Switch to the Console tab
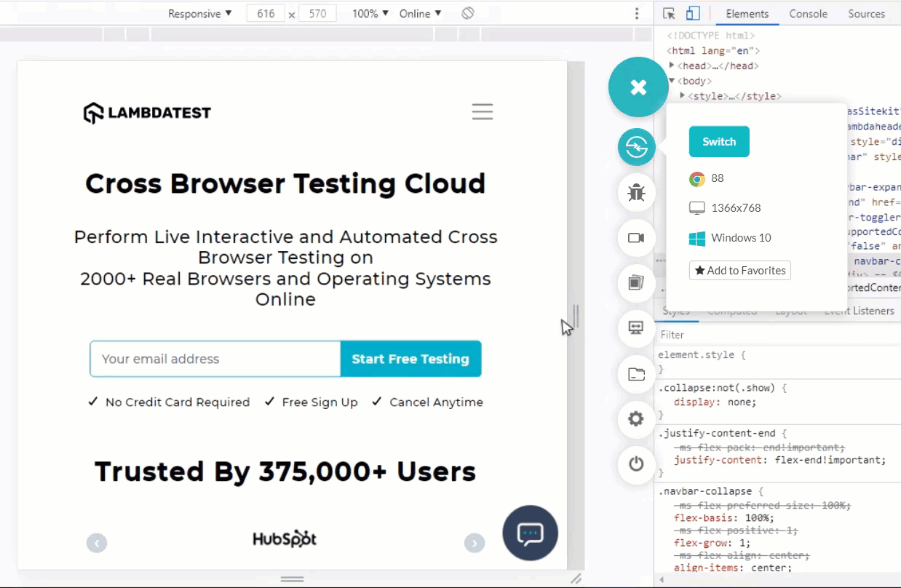The width and height of the screenshot is (901, 588). (x=808, y=13)
